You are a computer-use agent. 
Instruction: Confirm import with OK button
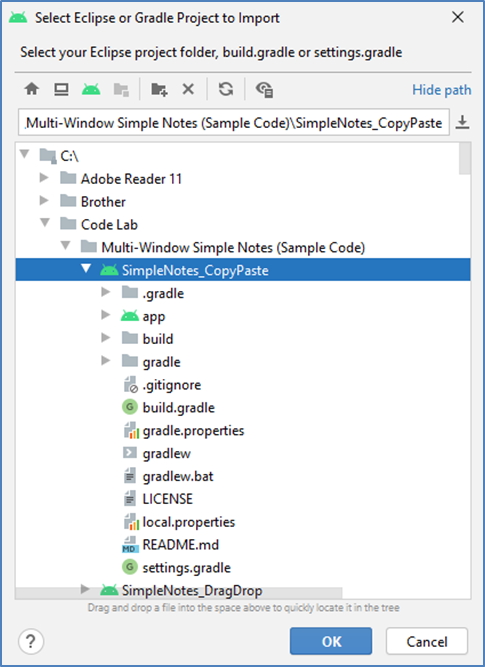click(x=331, y=641)
